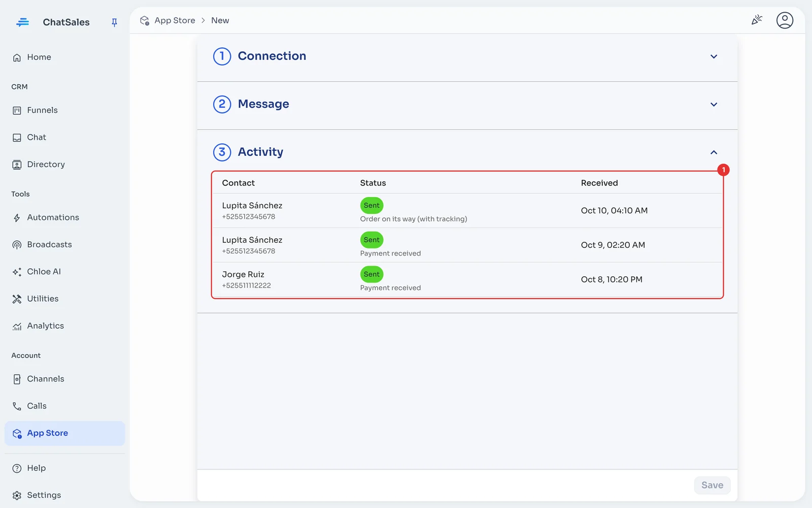This screenshot has width=812, height=508.
Task: Expand the Message section chevron
Action: [714, 104]
